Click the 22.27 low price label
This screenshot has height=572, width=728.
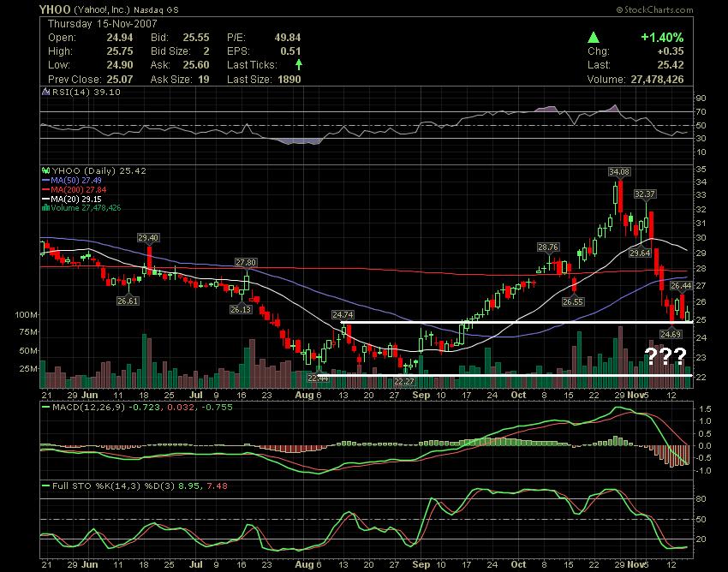pyautogui.click(x=404, y=381)
